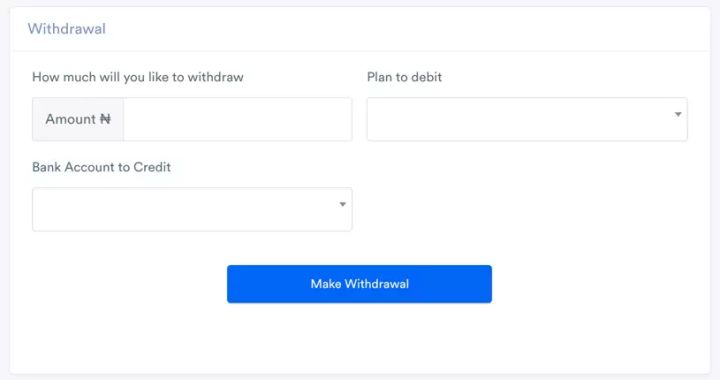Show list of bank accounts to credit

tap(192, 209)
